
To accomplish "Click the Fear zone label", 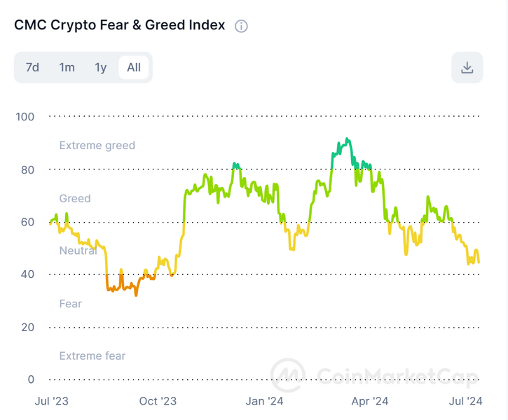I will 71,304.
